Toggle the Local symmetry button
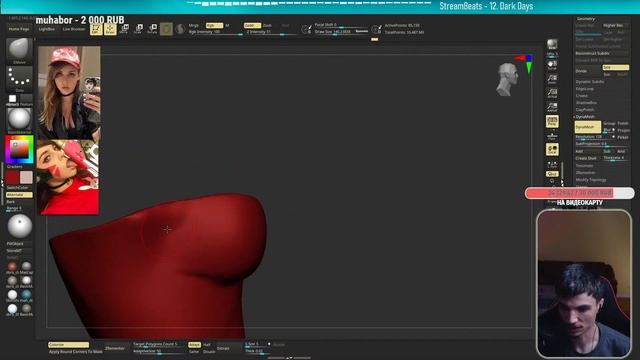This screenshot has height=360, width=640. click(x=552, y=149)
